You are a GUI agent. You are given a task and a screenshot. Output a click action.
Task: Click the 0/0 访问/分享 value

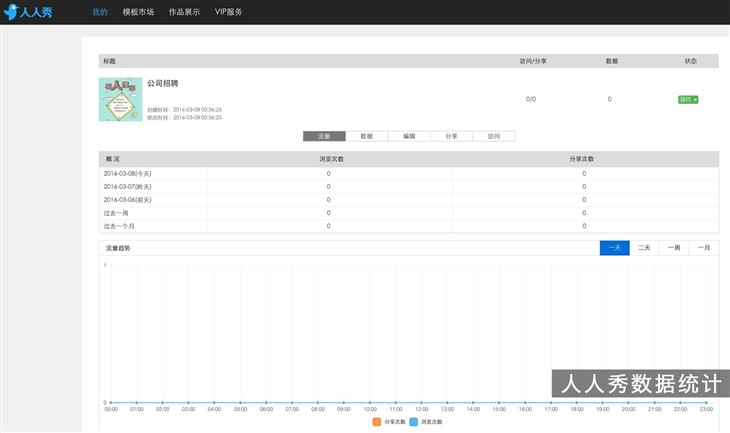click(531, 99)
